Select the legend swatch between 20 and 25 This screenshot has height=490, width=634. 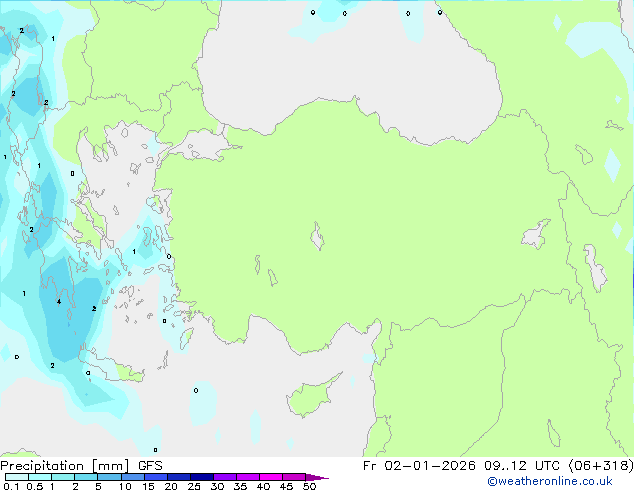pos(179,477)
